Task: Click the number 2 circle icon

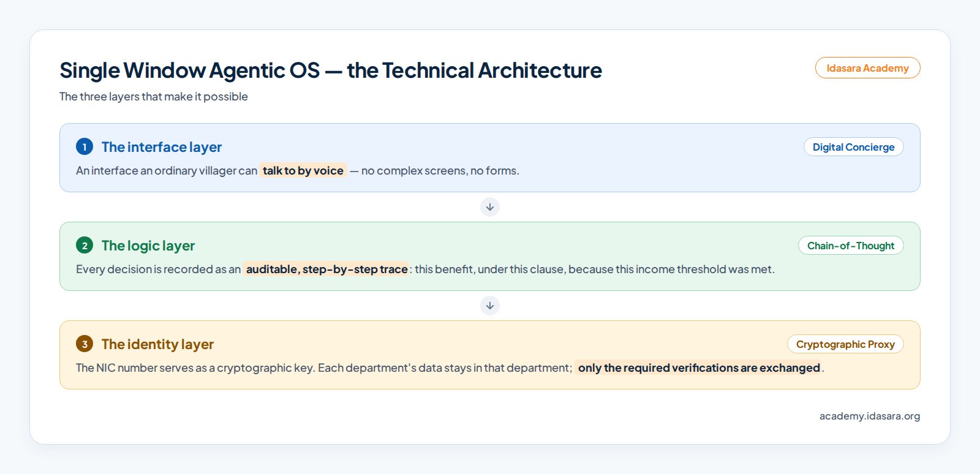Action: pos(85,246)
